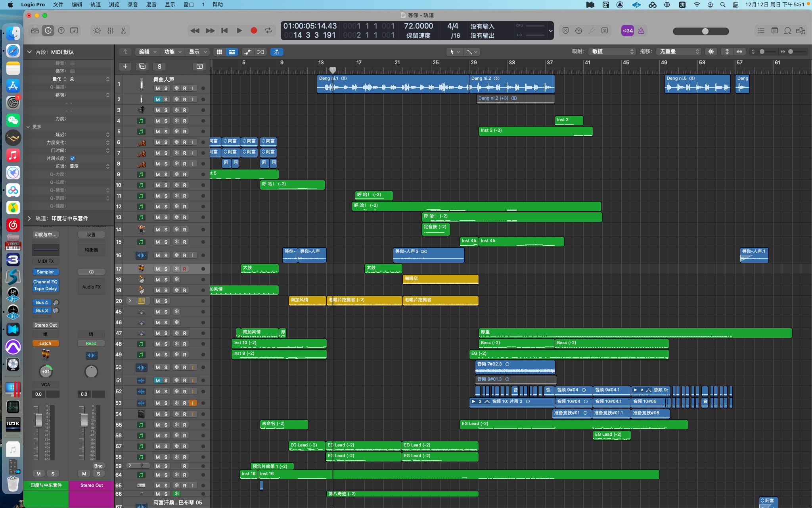Open the Library panel icon
The height and width of the screenshot is (508, 812).
(35, 31)
